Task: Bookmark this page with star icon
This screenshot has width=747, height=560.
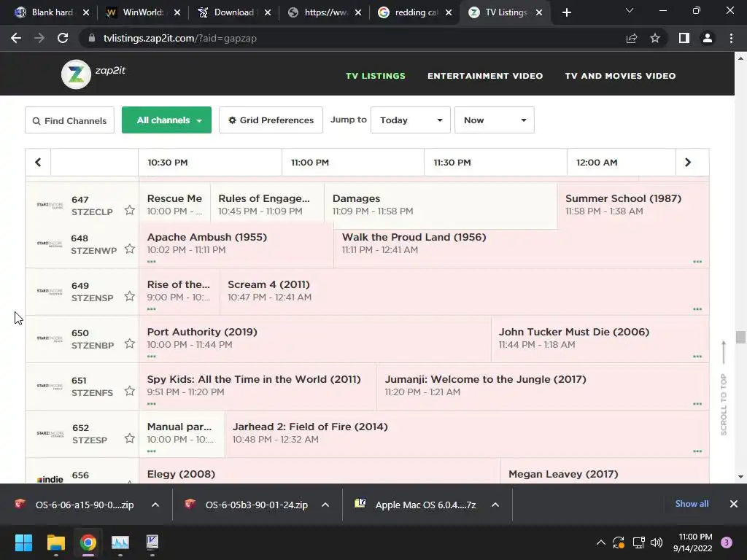Action: [x=655, y=38]
